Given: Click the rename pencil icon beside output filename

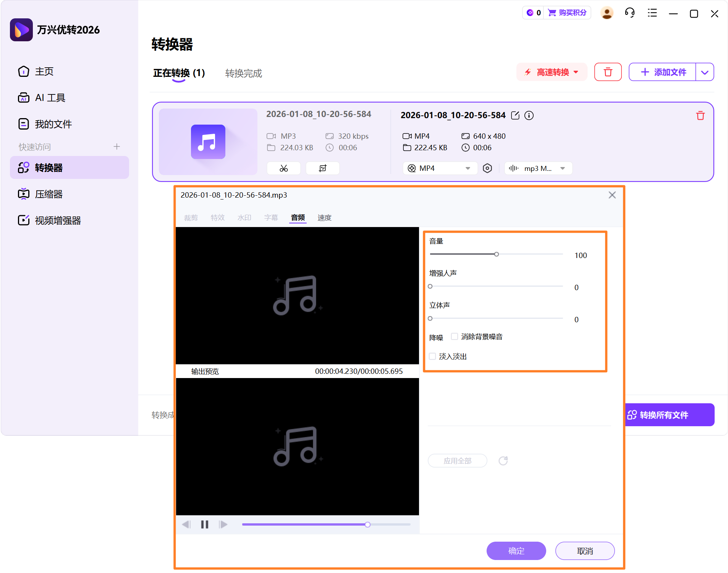Looking at the screenshot, I should tap(515, 115).
